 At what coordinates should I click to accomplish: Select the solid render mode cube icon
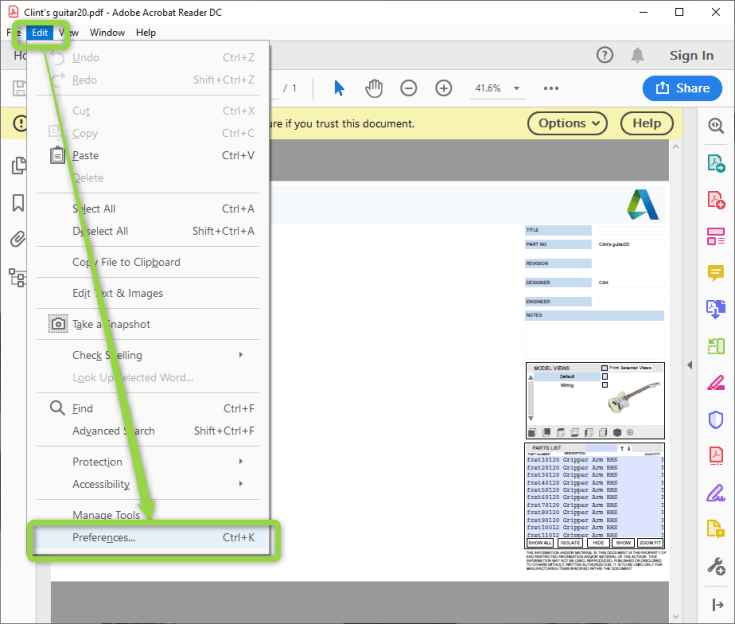pos(532,432)
